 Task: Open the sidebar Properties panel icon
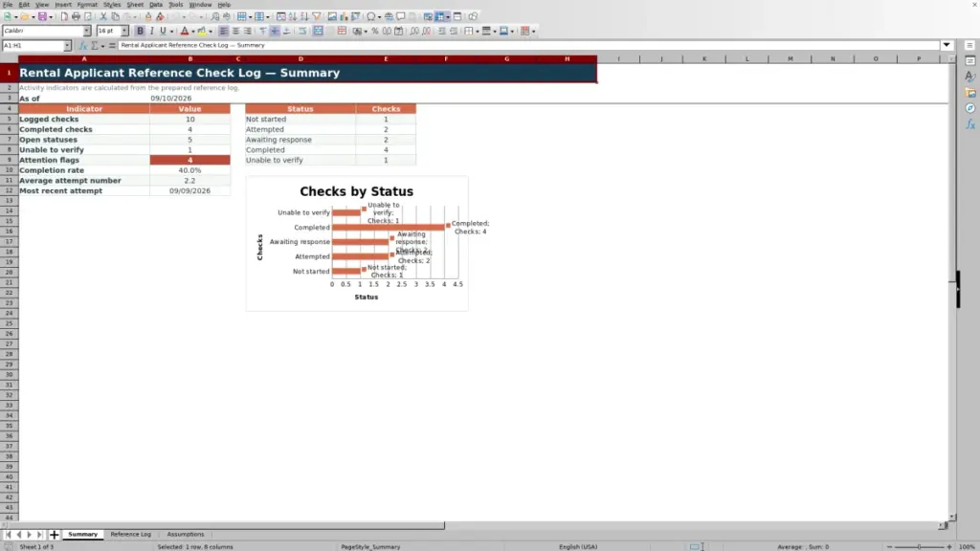tap(970, 61)
